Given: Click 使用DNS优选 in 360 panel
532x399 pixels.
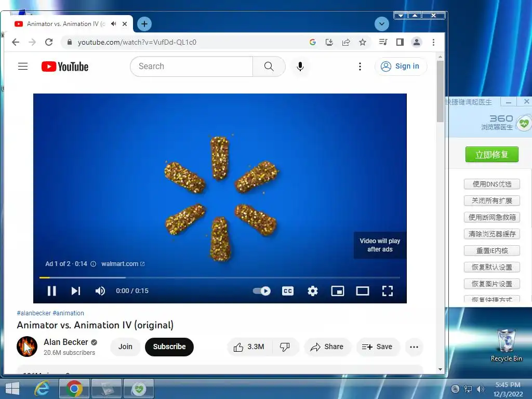Looking at the screenshot, I should pyautogui.click(x=491, y=184).
